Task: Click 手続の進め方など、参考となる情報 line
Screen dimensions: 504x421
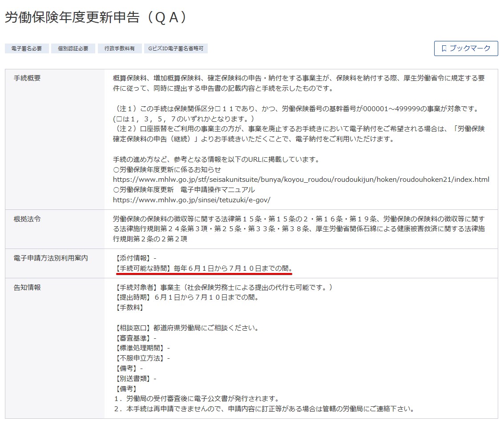Action: [x=216, y=159]
